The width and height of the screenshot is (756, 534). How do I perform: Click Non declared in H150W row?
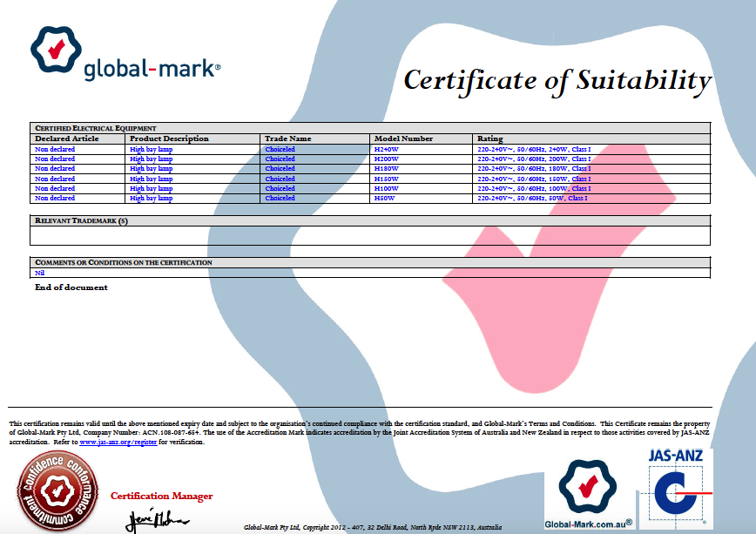pos(55,179)
